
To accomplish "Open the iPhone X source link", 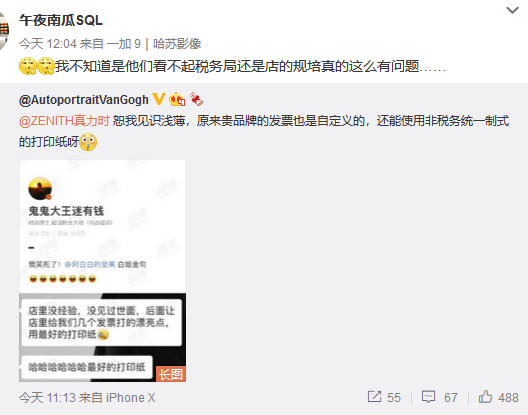I will 131,398.
